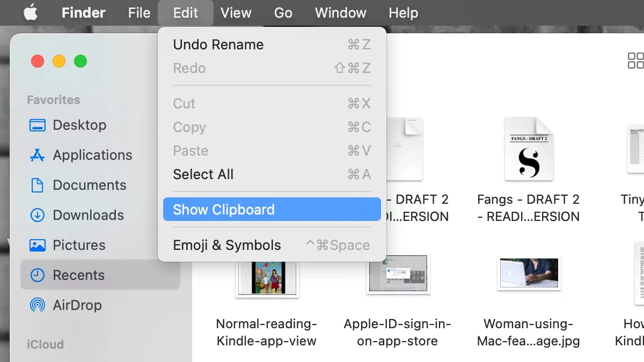Select the Apple-ID-sign-in-on-app-store thumbnail

398,274
